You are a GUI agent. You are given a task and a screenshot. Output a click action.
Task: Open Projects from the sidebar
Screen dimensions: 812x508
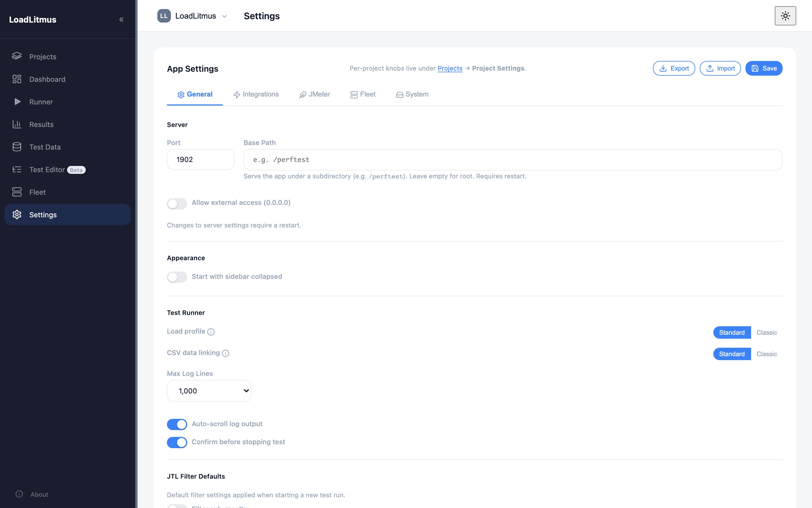[x=67, y=56]
